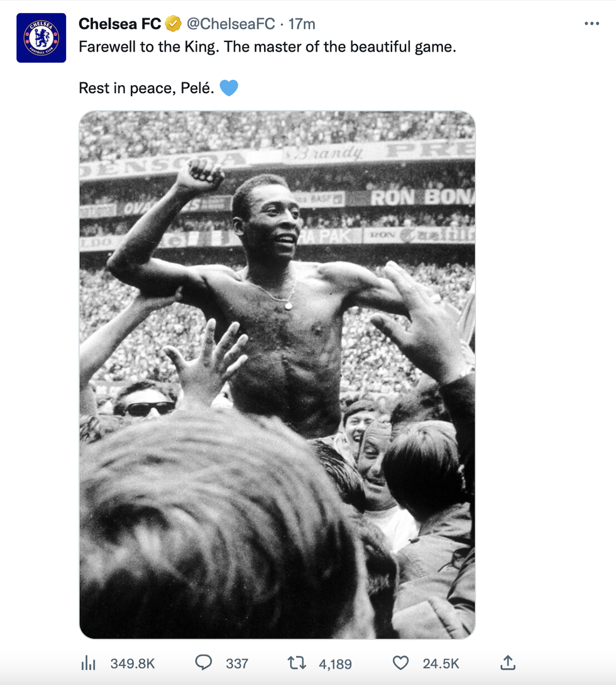Viewport: 616px width, 685px height.
Task: Click the 337 replies count
Action: click(x=237, y=663)
